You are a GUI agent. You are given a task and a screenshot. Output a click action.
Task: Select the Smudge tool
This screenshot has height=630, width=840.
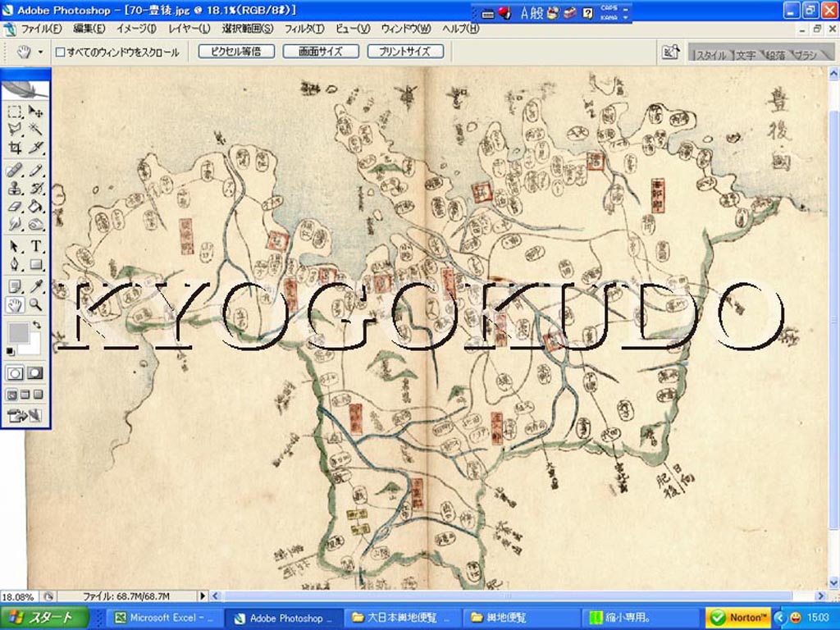point(15,224)
